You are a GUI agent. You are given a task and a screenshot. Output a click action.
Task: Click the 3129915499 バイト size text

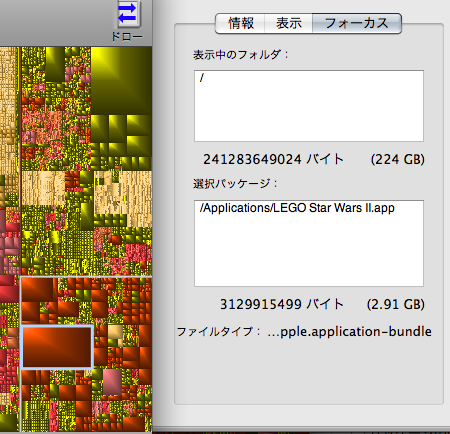click(x=281, y=304)
